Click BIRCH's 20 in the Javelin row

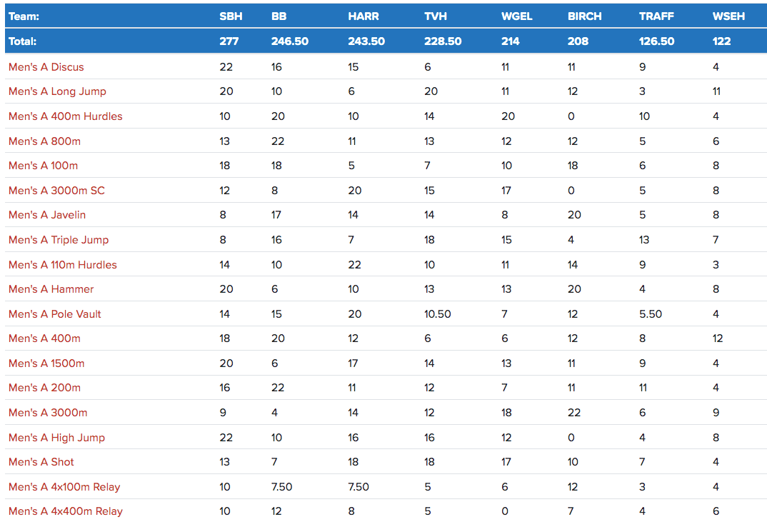tap(574, 215)
